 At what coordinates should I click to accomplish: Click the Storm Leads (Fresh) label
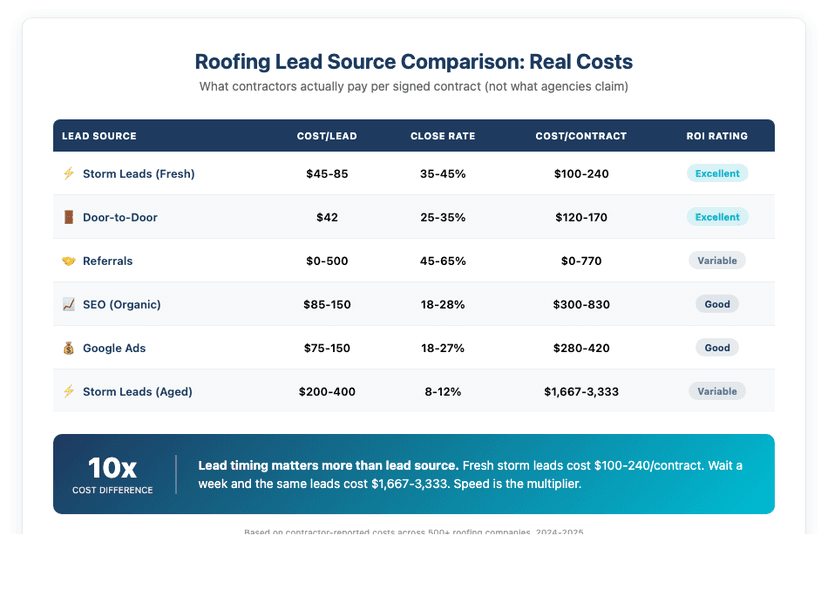tap(139, 174)
